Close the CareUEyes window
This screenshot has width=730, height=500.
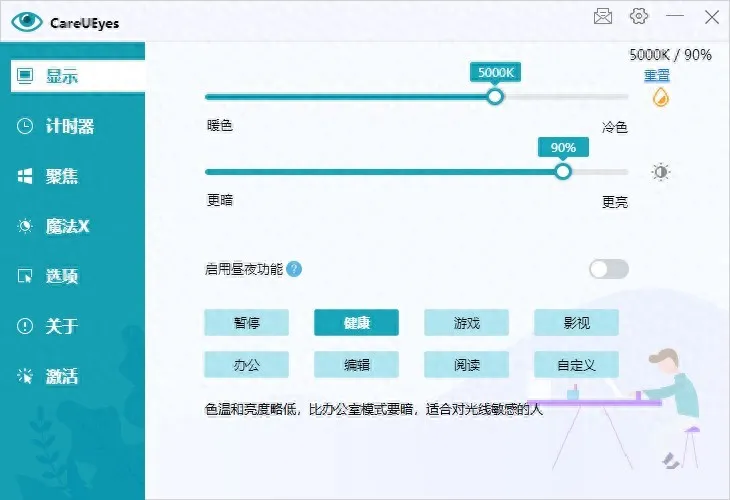click(711, 17)
